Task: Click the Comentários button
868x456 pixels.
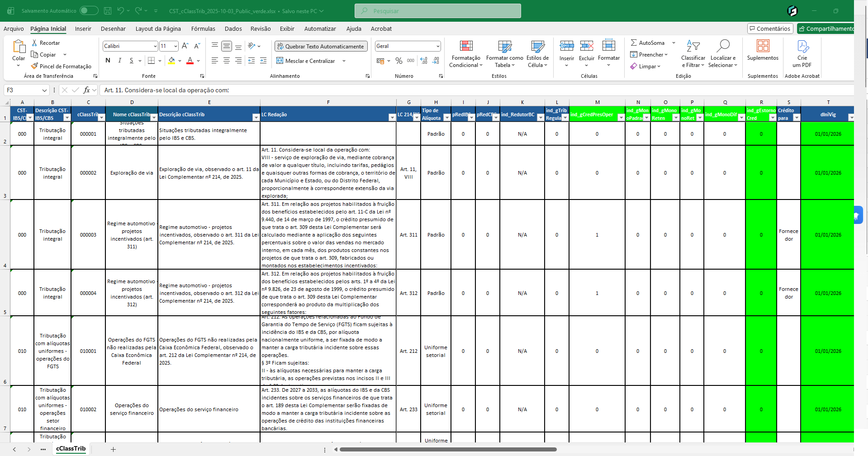Action: coord(770,29)
